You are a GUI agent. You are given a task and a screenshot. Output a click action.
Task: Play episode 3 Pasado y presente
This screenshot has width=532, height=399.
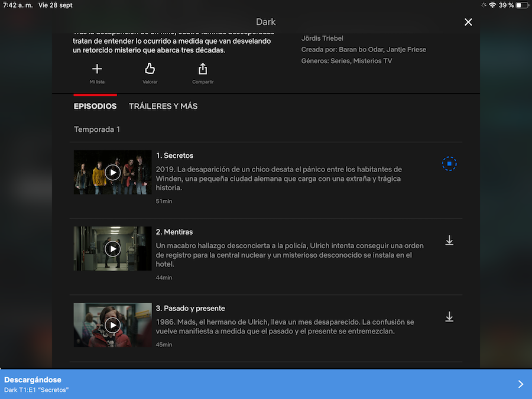click(x=112, y=325)
